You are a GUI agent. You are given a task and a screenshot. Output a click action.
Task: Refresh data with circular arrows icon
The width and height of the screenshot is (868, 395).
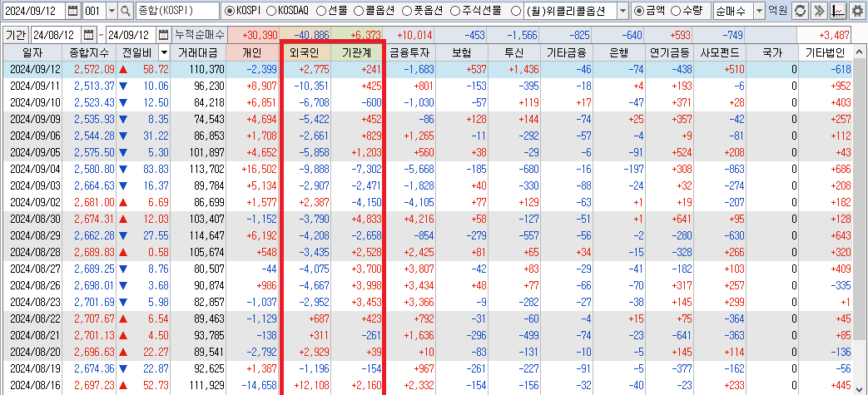(799, 11)
